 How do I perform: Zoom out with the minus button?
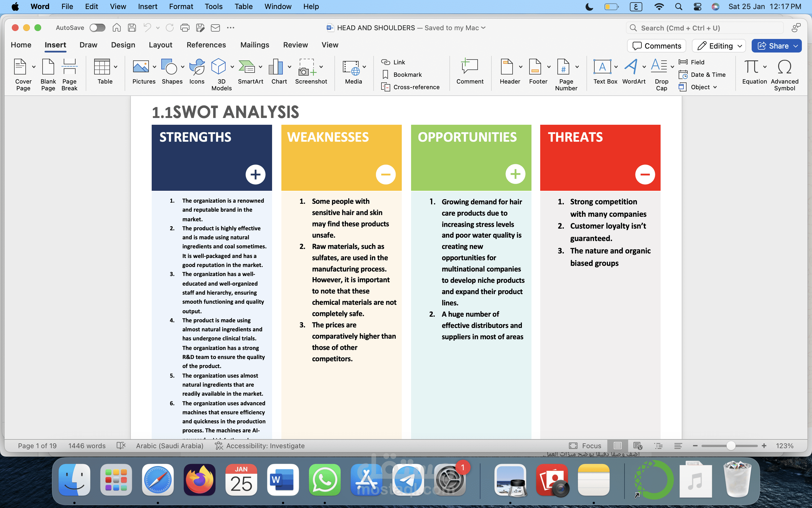click(695, 446)
